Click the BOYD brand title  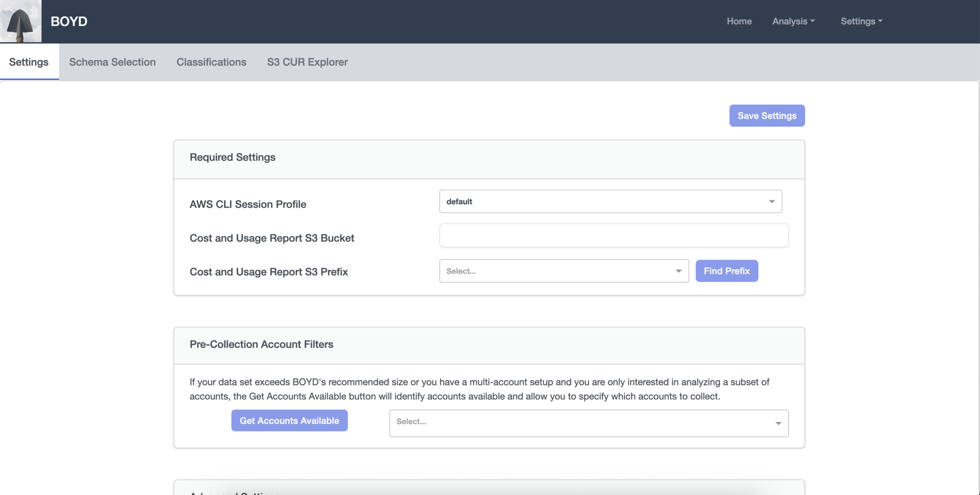click(69, 21)
